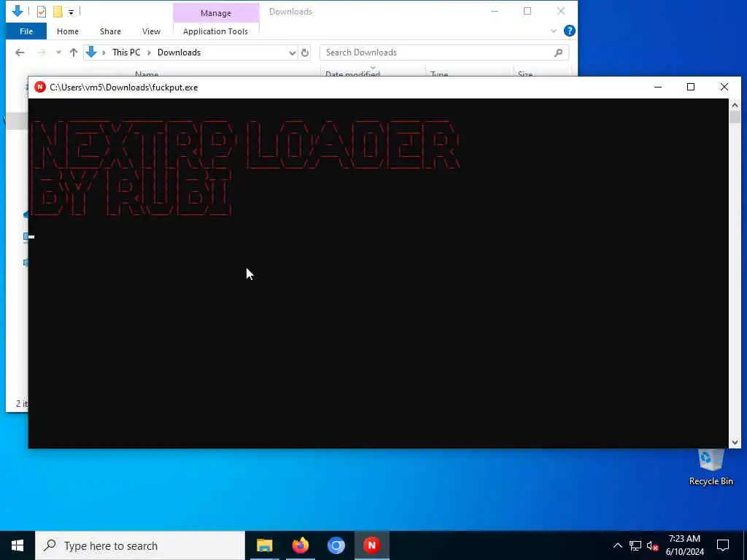Screen dimensions: 747x560
Task: Click the New Folder quick access icon
Action: point(58,12)
